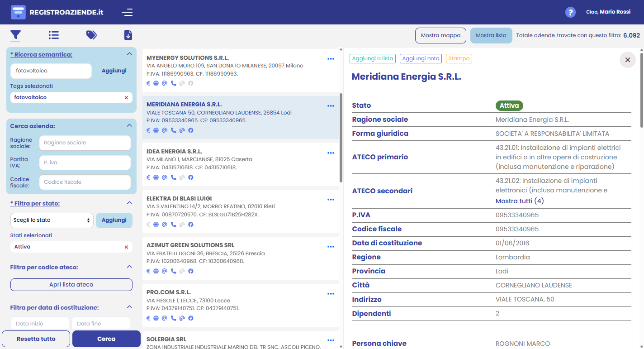Click the Mostra mappa button
The height and width of the screenshot is (349, 644).
tap(440, 35)
